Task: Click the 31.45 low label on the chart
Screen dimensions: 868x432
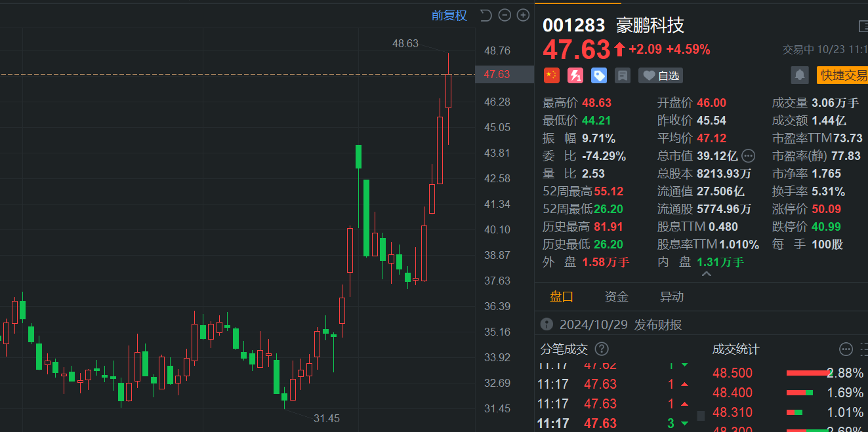Action: [327, 418]
